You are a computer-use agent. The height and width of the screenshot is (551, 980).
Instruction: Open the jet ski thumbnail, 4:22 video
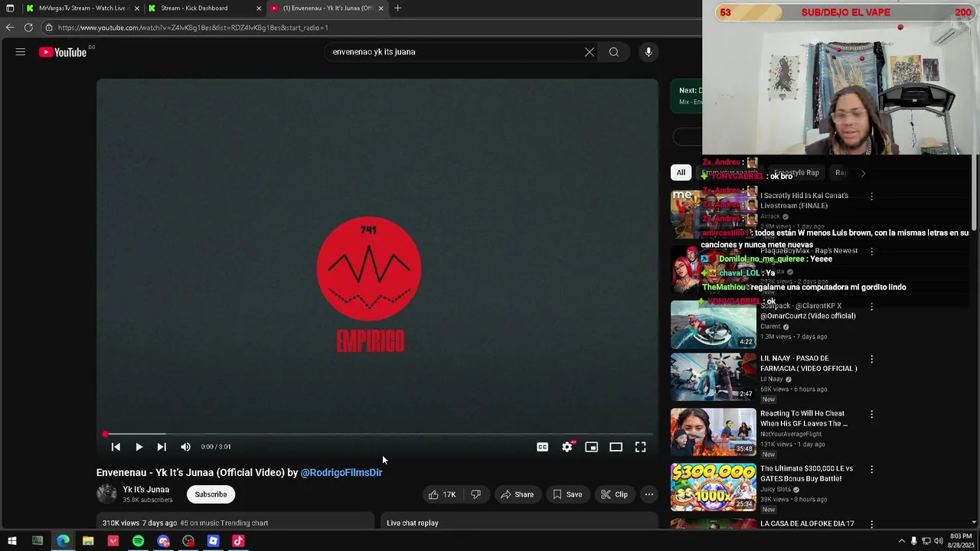coord(714,324)
